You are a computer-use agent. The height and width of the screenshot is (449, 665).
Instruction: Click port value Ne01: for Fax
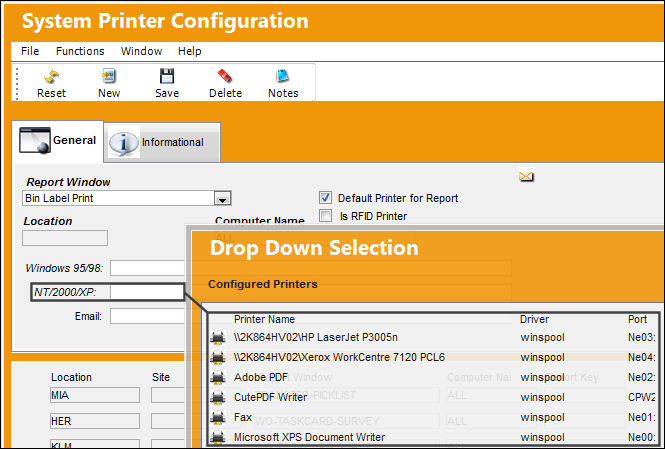coord(641,417)
